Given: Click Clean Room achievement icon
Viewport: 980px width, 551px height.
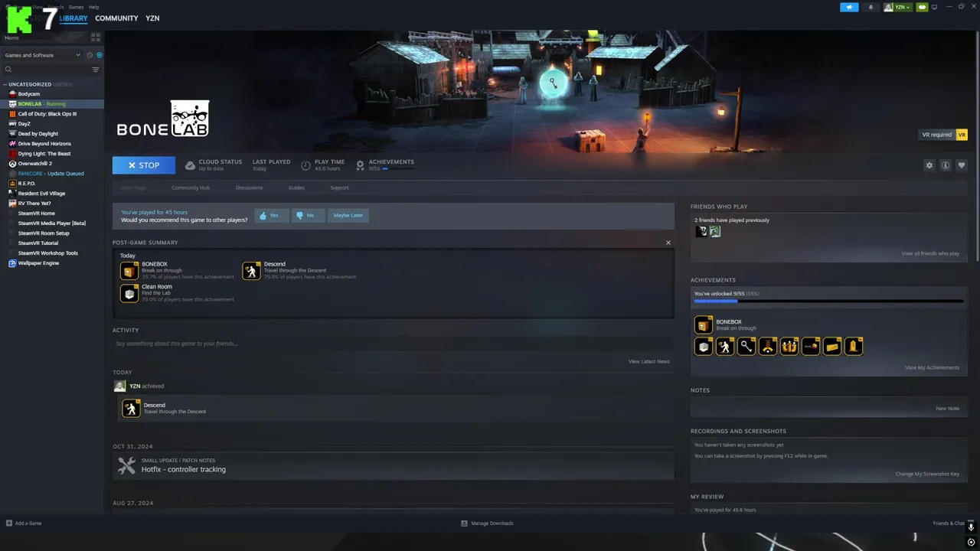Looking at the screenshot, I should tap(129, 294).
